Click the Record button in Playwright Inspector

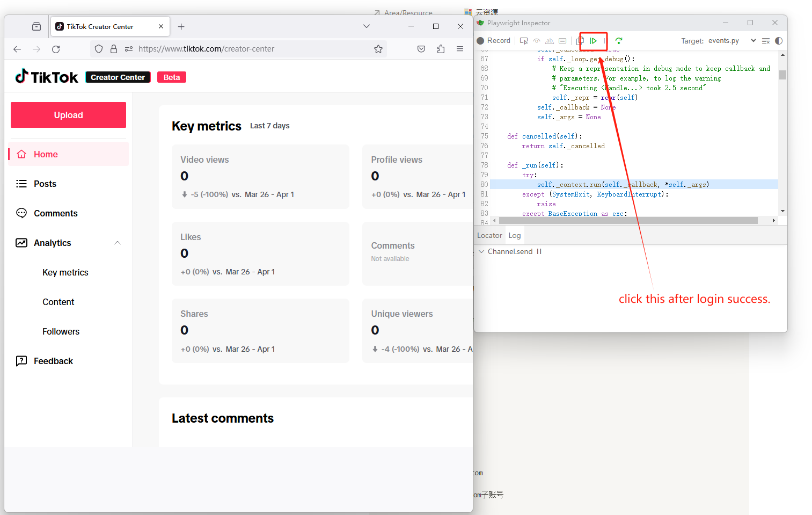[x=494, y=41]
